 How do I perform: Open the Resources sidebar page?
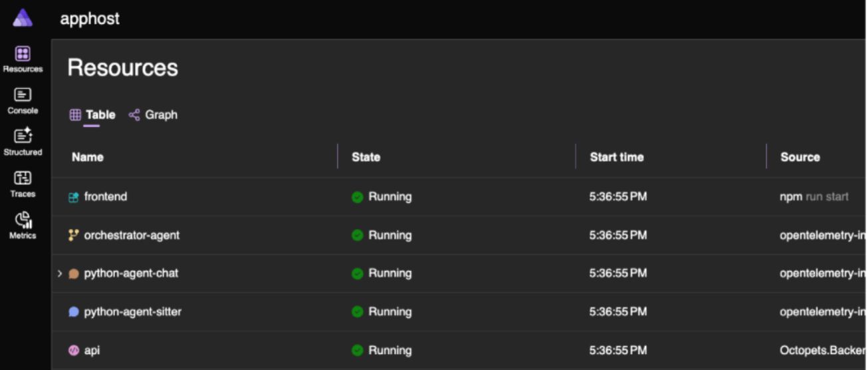[23, 59]
